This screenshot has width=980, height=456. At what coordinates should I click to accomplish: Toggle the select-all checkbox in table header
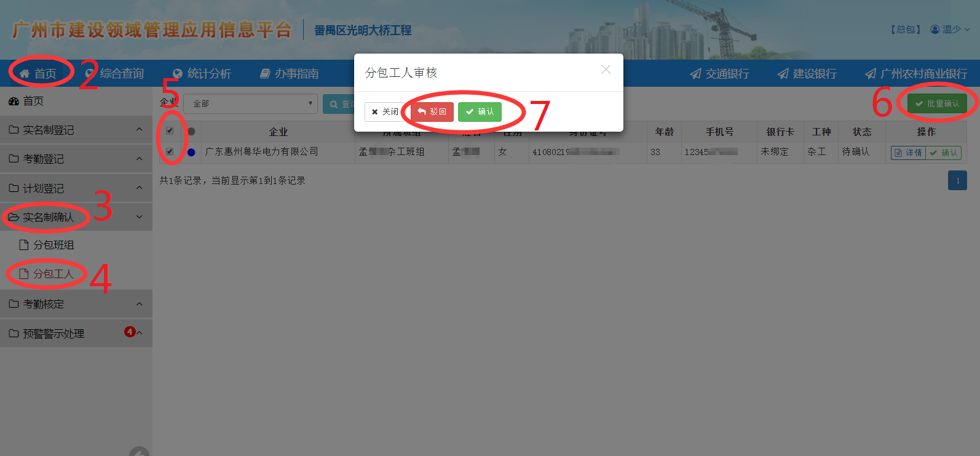[x=170, y=131]
